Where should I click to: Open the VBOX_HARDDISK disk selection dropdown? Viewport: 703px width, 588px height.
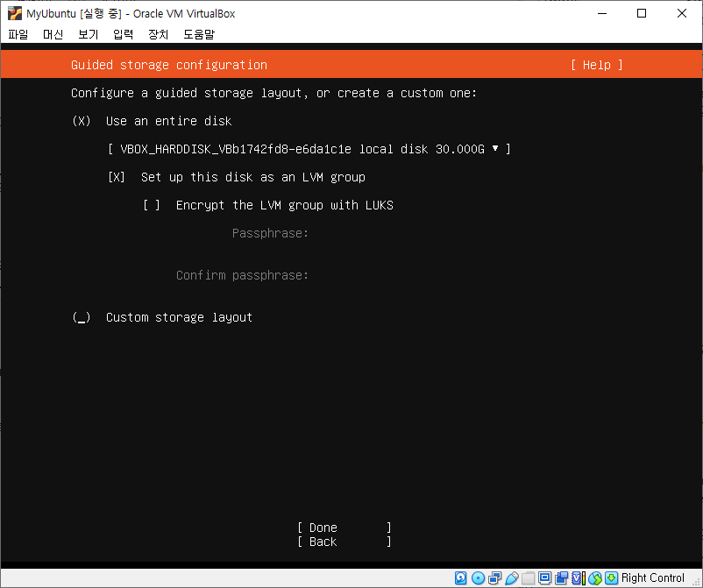click(x=309, y=149)
